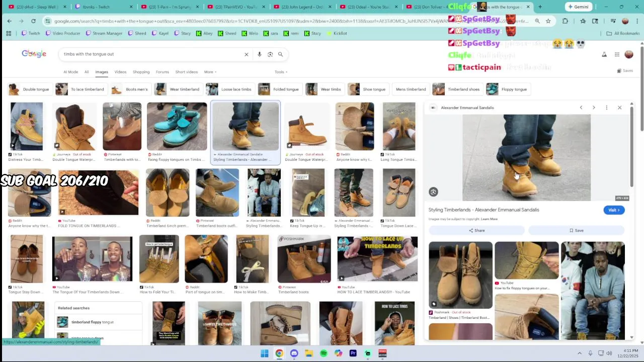644x362 pixels.
Task: Click the Lens icon on preview image
Action: click(x=433, y=192)
